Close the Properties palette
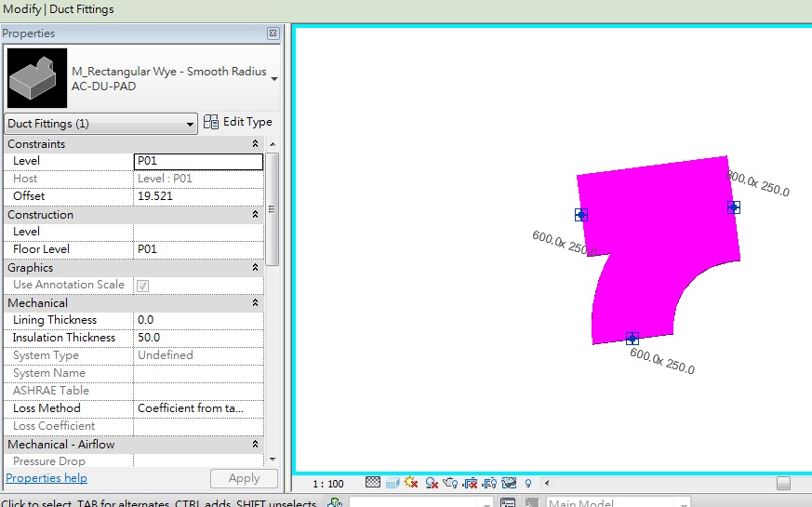 [x=273, y=33]
